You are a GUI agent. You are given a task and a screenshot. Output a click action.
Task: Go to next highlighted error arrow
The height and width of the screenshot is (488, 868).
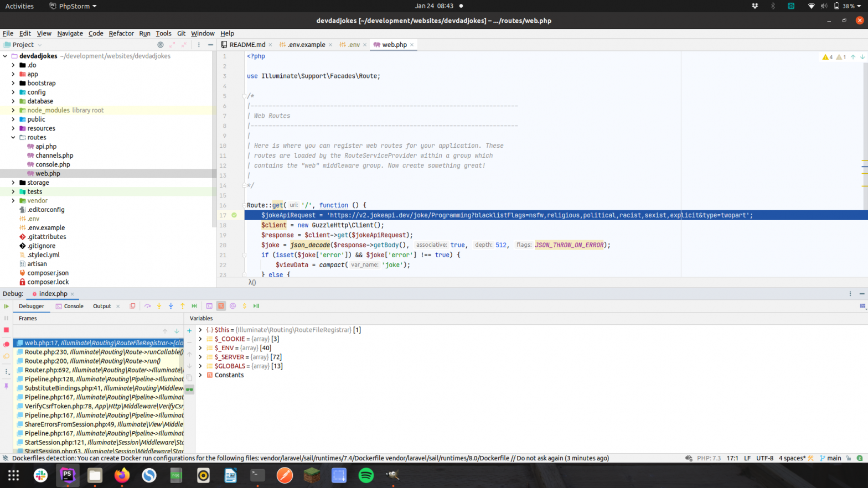862,57
